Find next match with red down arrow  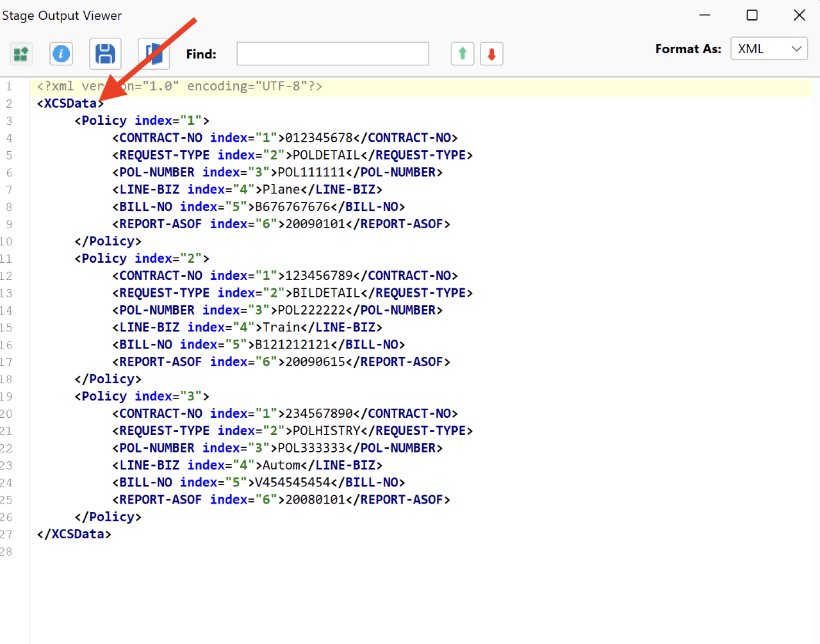(x=491, y=54)
